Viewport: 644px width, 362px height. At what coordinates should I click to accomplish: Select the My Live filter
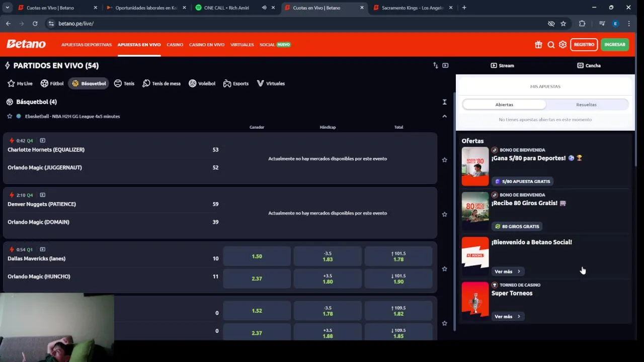20,83
